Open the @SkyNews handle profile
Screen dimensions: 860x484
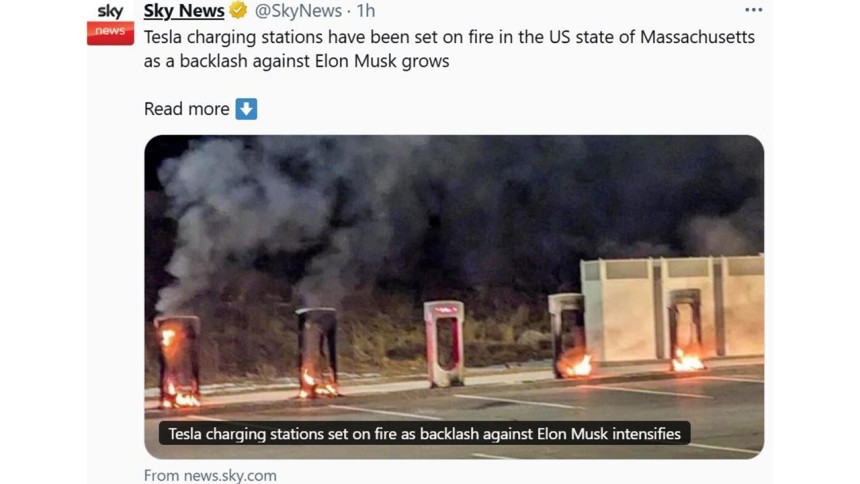298,10
